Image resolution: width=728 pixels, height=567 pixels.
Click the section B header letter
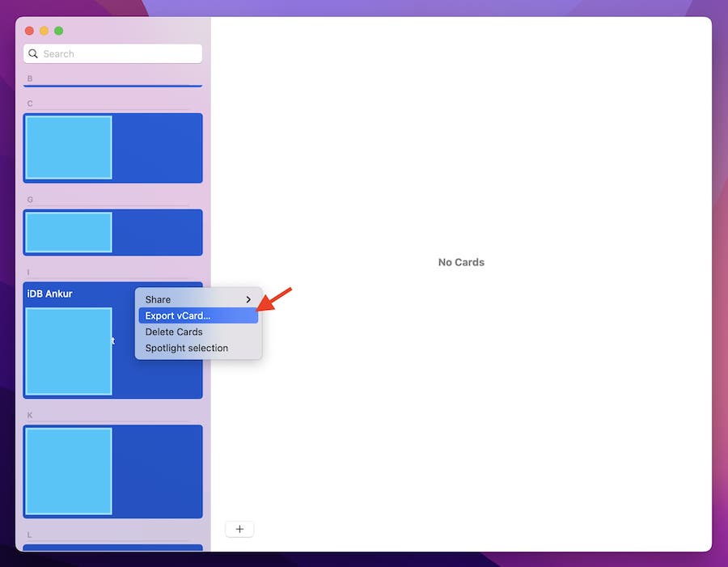pyautogui.click(x=30, y=78)
